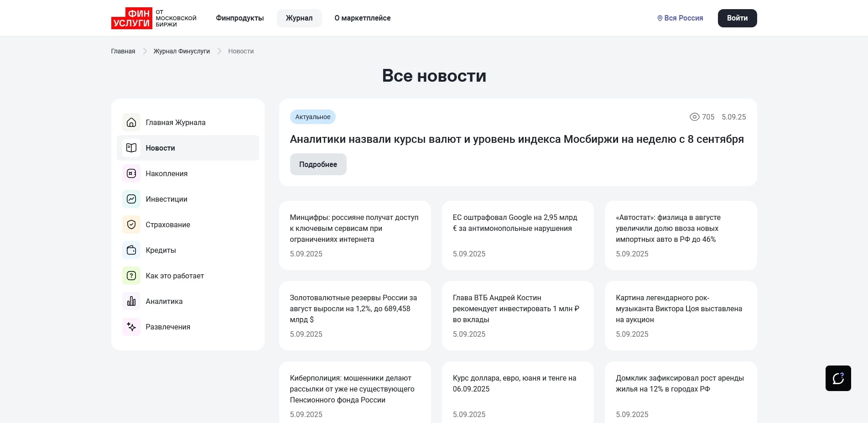The width and height of the screenshot is (868, 423).
Task: Select the Как это работает section
Action: pyautogui.click(x=175, y=276)
